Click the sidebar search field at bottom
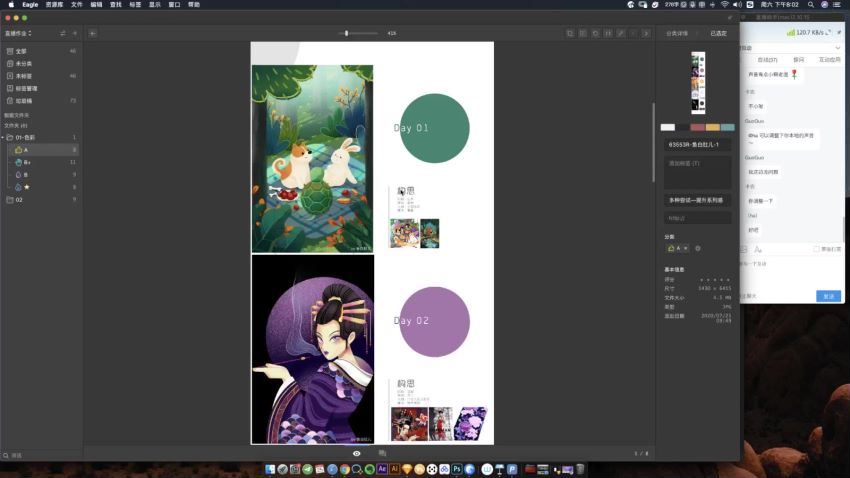 tap(41, 456)
